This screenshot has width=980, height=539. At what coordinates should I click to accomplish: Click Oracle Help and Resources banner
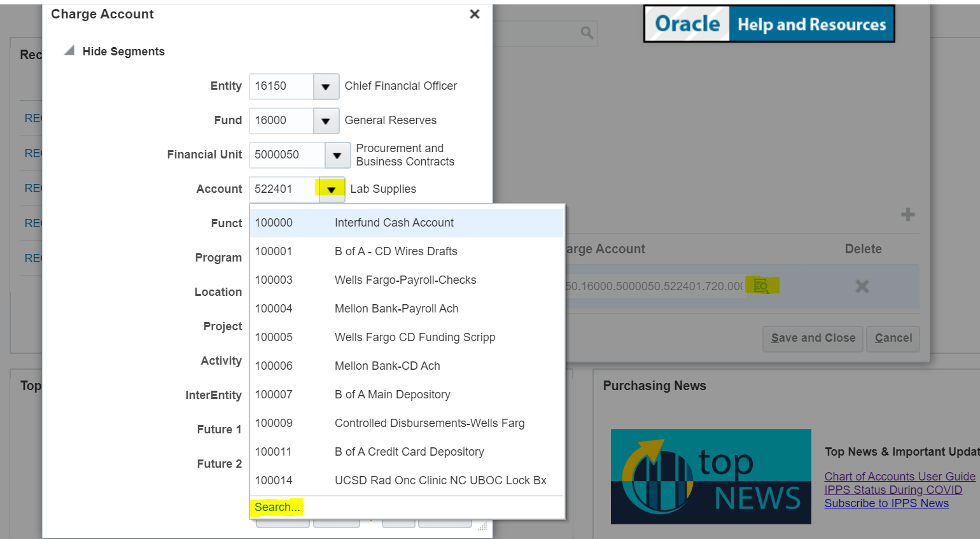[x=769, y=24]
